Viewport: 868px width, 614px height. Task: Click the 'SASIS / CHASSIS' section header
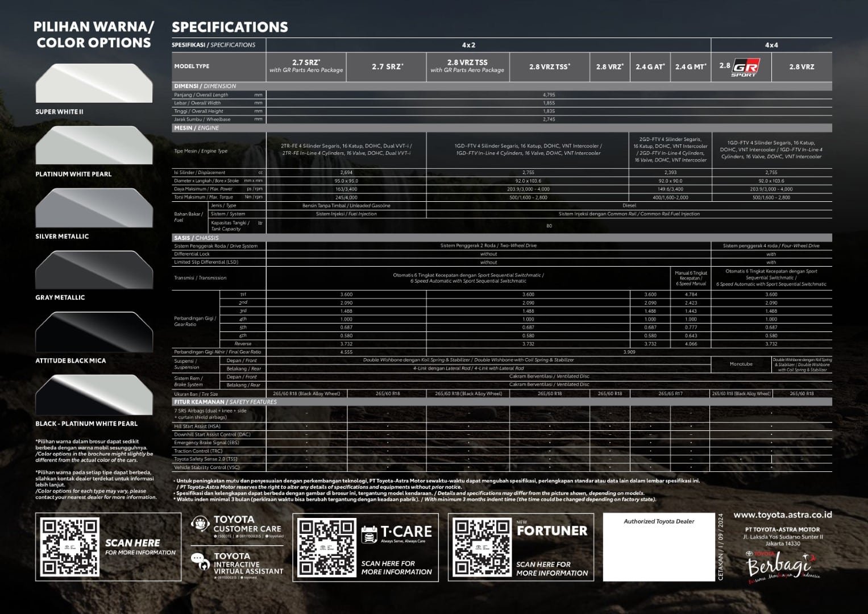[x=197, y=238]
